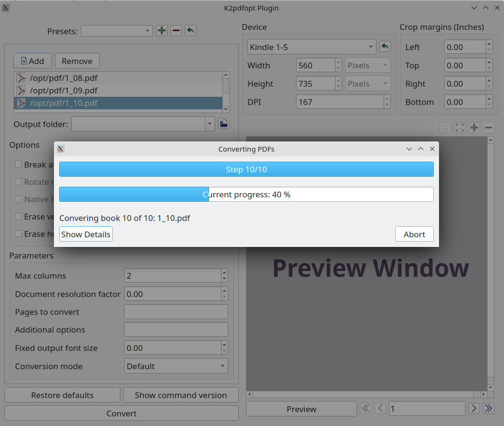This screenshot has width=504, height=426.
Task: Click the Add file button
Action: 32,61
